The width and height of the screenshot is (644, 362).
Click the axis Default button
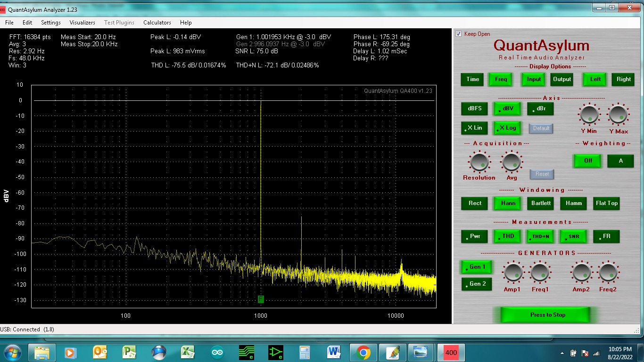click(x=541, y=128)
